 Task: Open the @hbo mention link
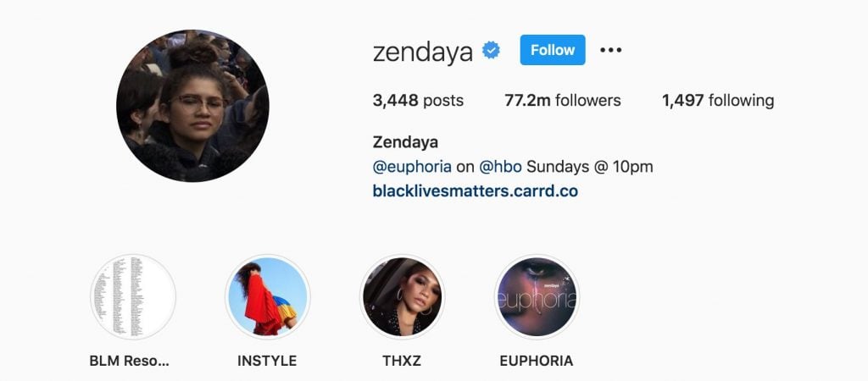click(500, 166)
